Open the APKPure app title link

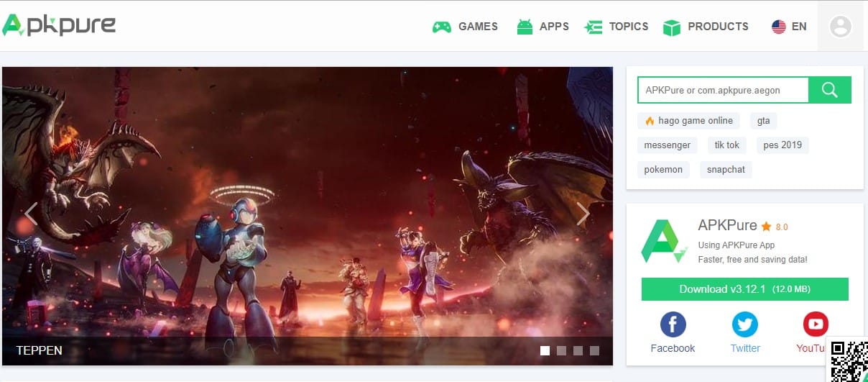click(x=727, y=225)
